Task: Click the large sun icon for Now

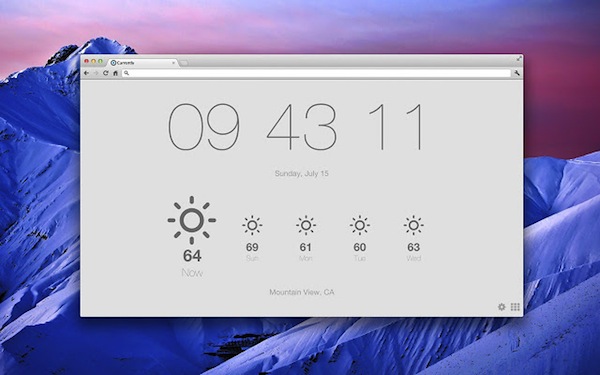Action: point(192,220)
